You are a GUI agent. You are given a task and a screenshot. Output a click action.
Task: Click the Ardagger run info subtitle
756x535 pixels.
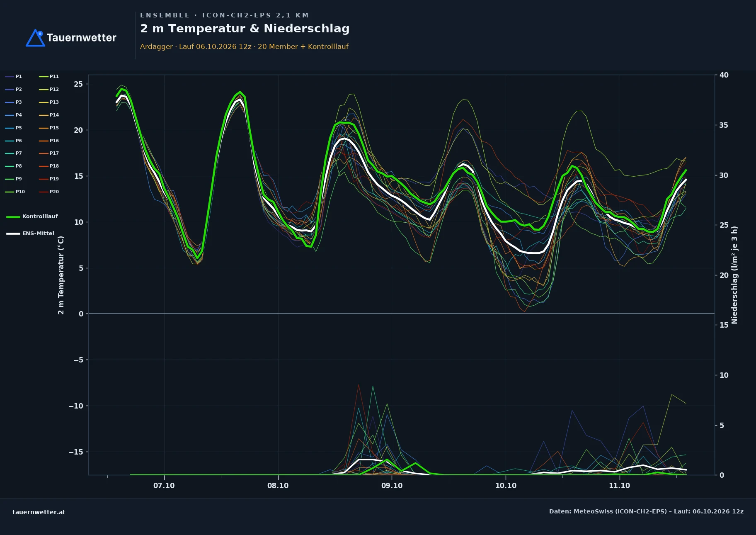[x=244, y=46]
